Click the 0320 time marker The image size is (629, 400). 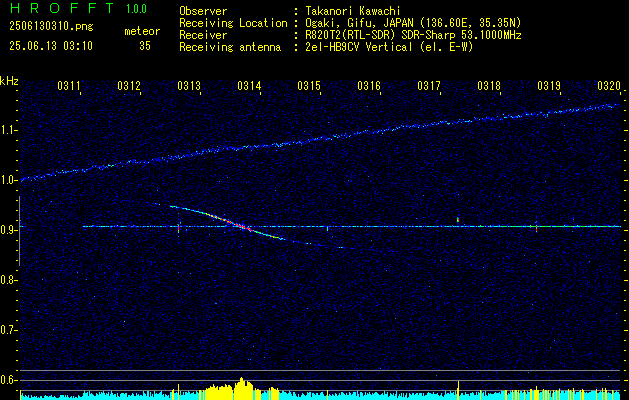(609, 85)
